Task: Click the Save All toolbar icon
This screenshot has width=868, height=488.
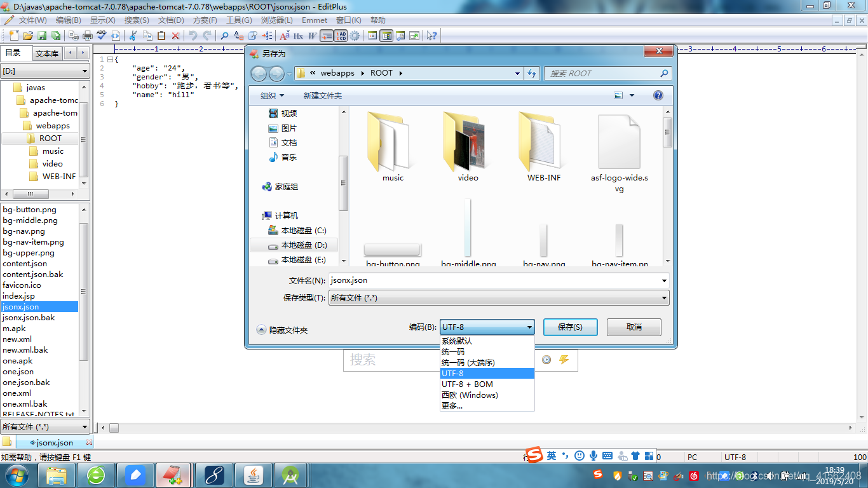Action: [x=56, y=36]
